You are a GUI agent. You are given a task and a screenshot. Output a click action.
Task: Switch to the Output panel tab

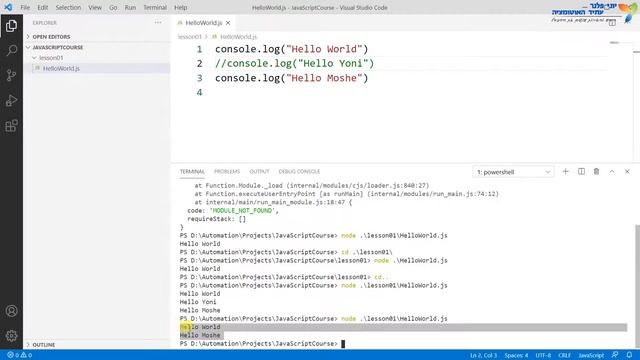tap(259, 171)
